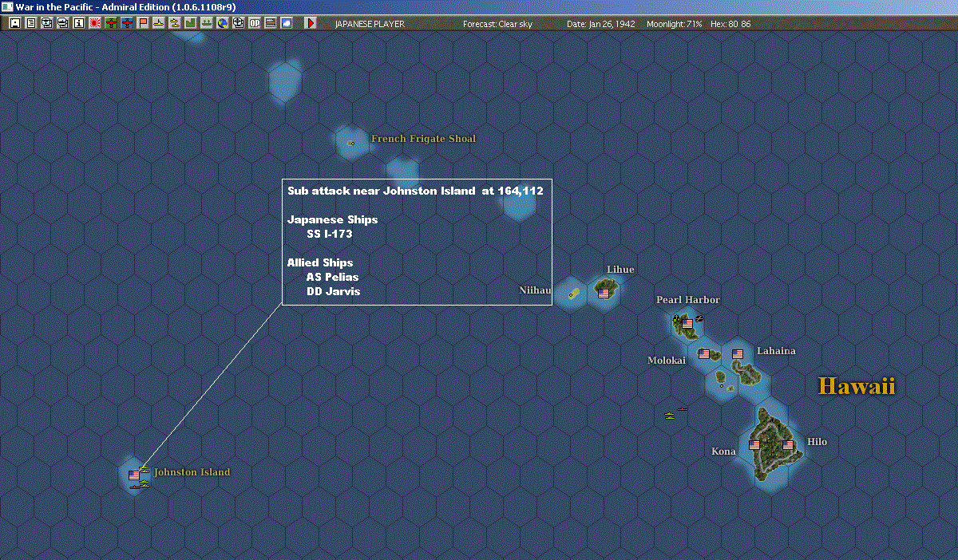Click the 'Date: Jan 26, 1942' status text

point(600,24)
